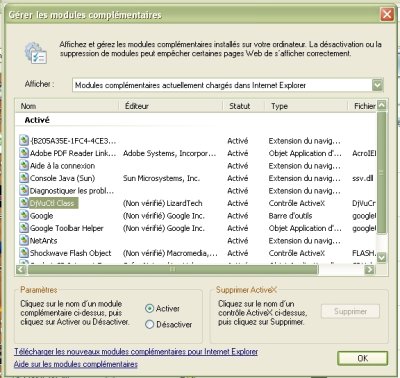Click the vertical scrollbar thumb

pyautogui.click(x=382, y=173)
